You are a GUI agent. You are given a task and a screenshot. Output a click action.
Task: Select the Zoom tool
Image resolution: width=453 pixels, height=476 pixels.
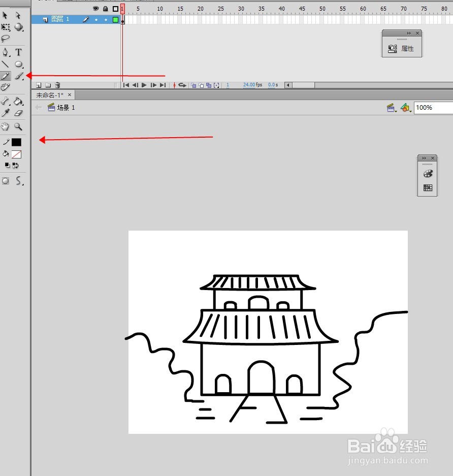(x=18, y=126)
